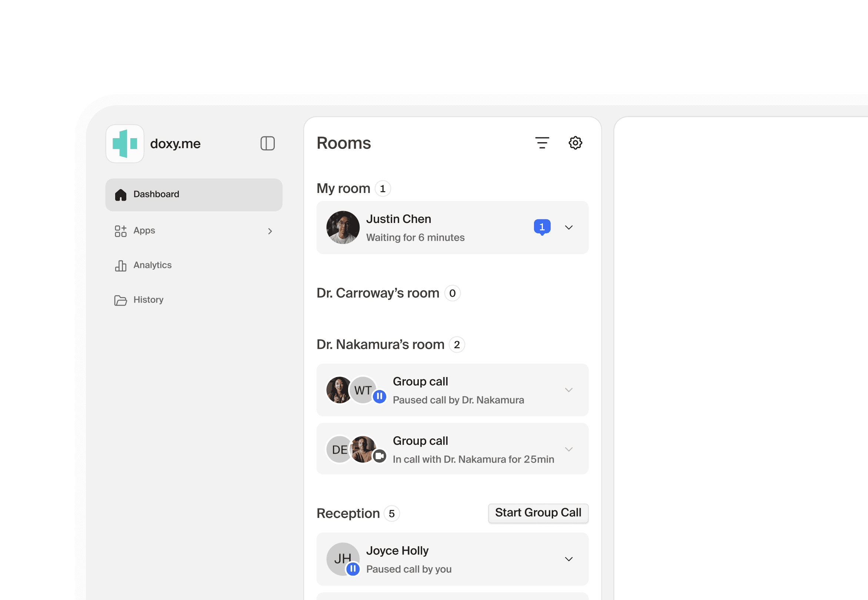The width and height of the screenshot is (868, 600).
Task: Click Dr. Carroway's room heading
Action: pos(378,293)
